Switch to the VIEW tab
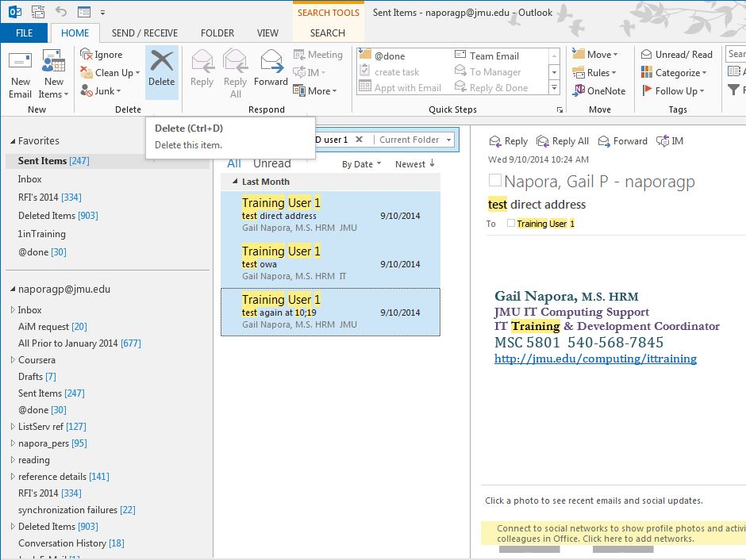This screenshot has height=560, width=746. (x=268, y=33)
